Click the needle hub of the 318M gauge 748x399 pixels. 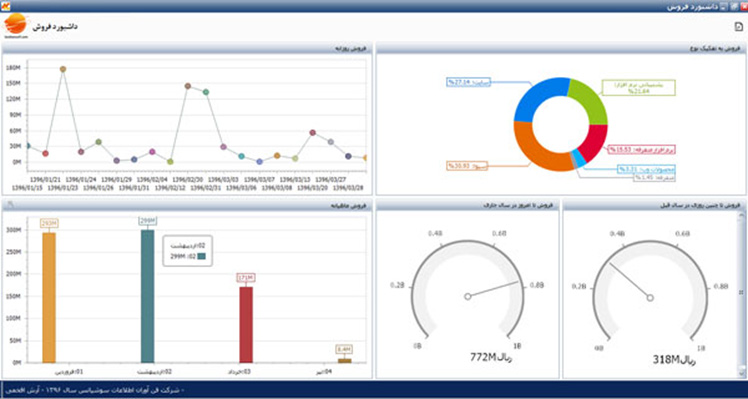point(650,297)
